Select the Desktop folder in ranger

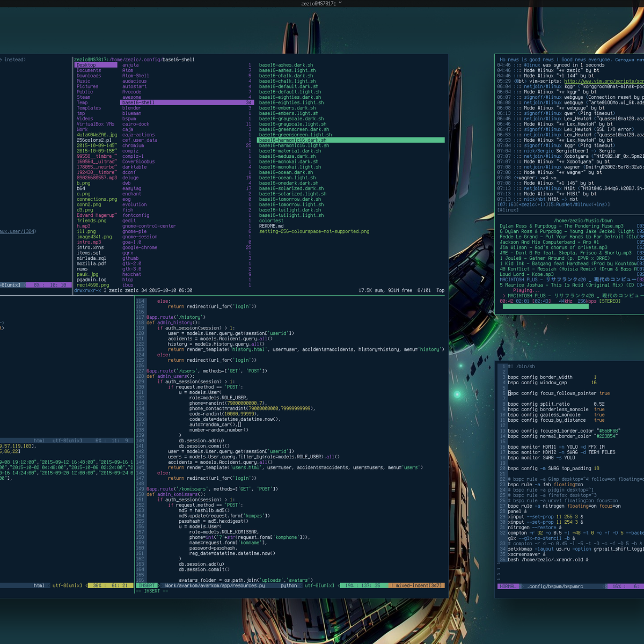[86, 64]
